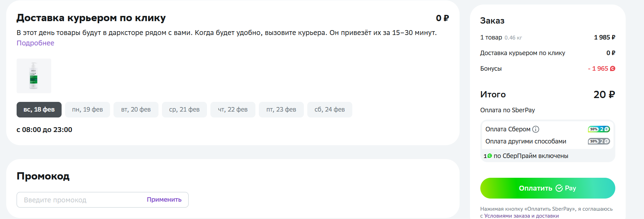Select delivery date пн, 19 фев

pyautogui.click(x=88, y=109)
